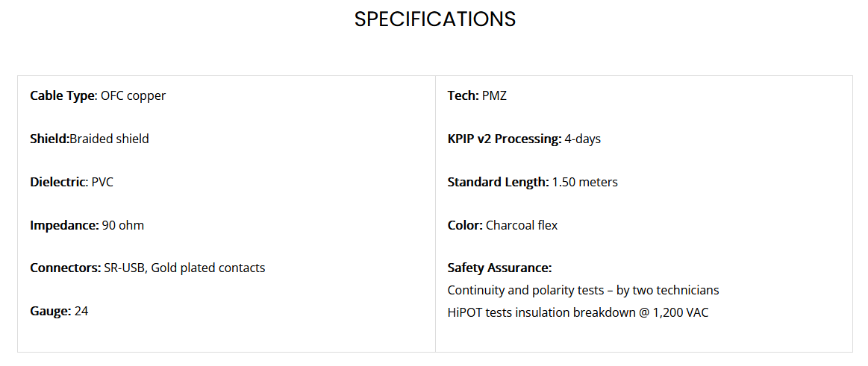Click the Dielectric PVC entry
868x366 pixels.
coord(72,182)
